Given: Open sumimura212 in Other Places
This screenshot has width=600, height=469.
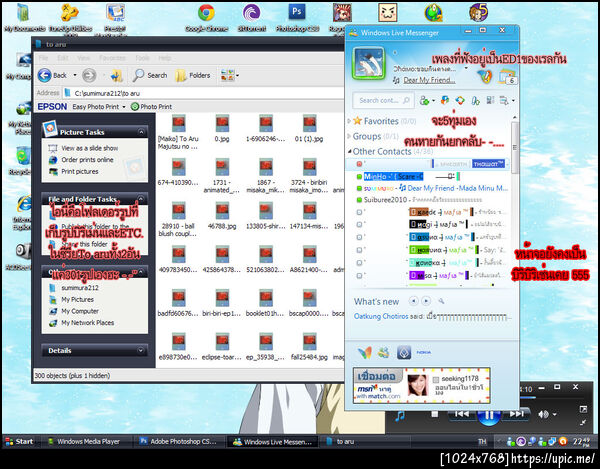Looking at the screenshot, I should [x=80, y=288].
